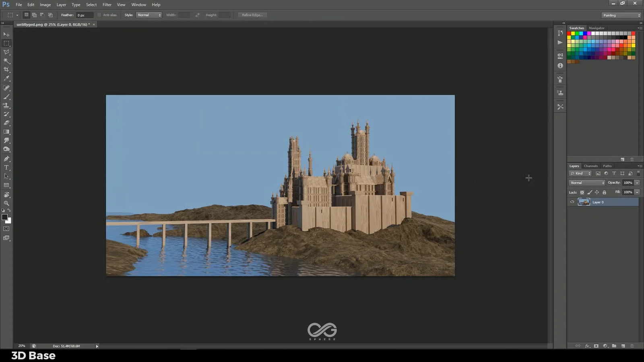The width and height of the screenshot is (644, 362).
Task: Enable the Anti-alias checkbox
Action: (99, 15)
